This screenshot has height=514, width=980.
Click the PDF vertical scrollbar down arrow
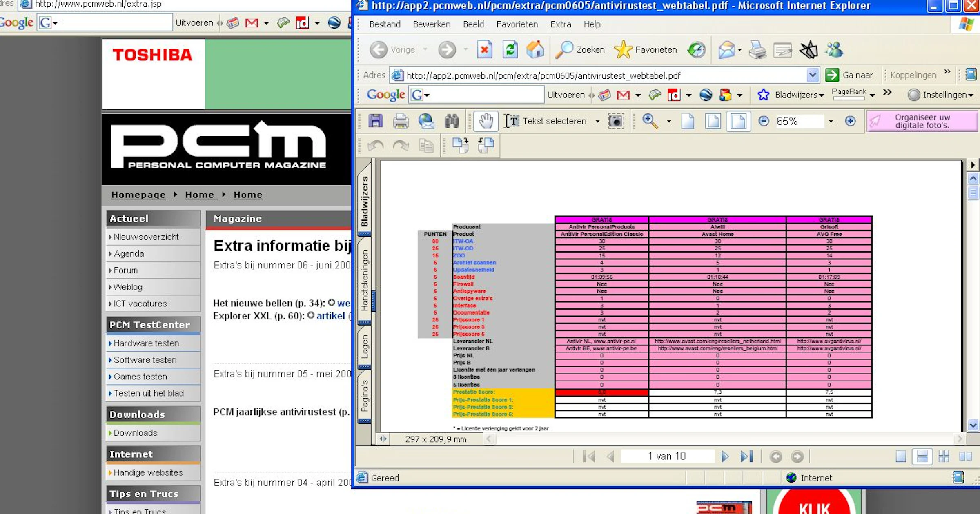point(973,425)
